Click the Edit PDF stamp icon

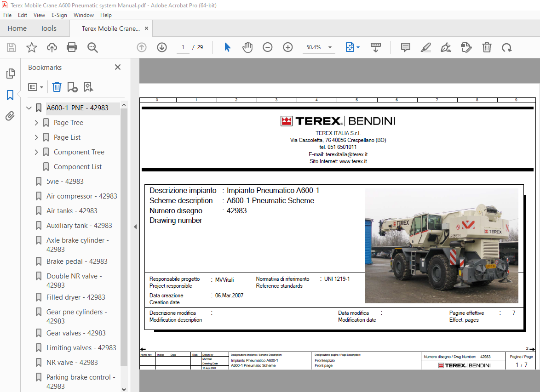click(x=466, y=47)
